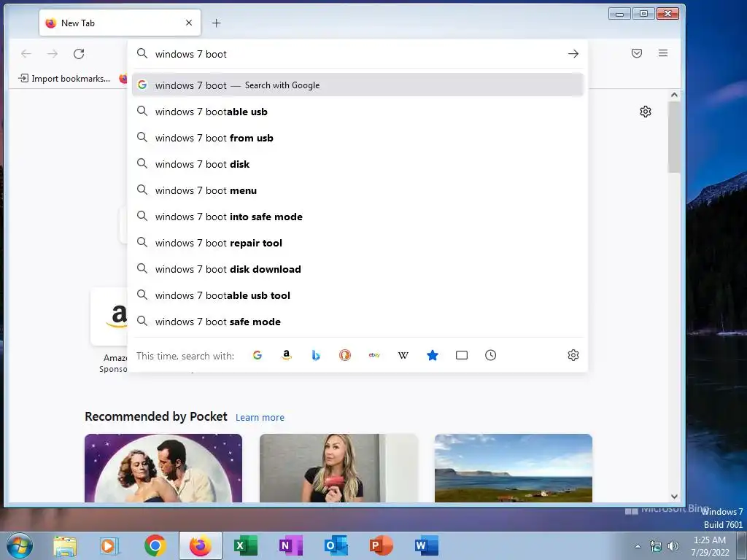The width and height of the screenshot is (747, 560).
Task: Open PowerPoint from the taskbar
Action: (381, 545)
